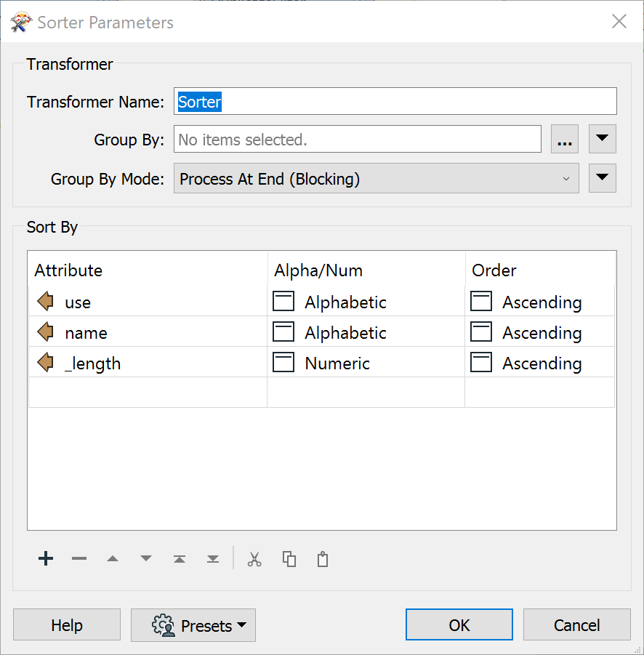Move sort row to the top
This screenshot has width=644, height=655.
pos(179,558)
